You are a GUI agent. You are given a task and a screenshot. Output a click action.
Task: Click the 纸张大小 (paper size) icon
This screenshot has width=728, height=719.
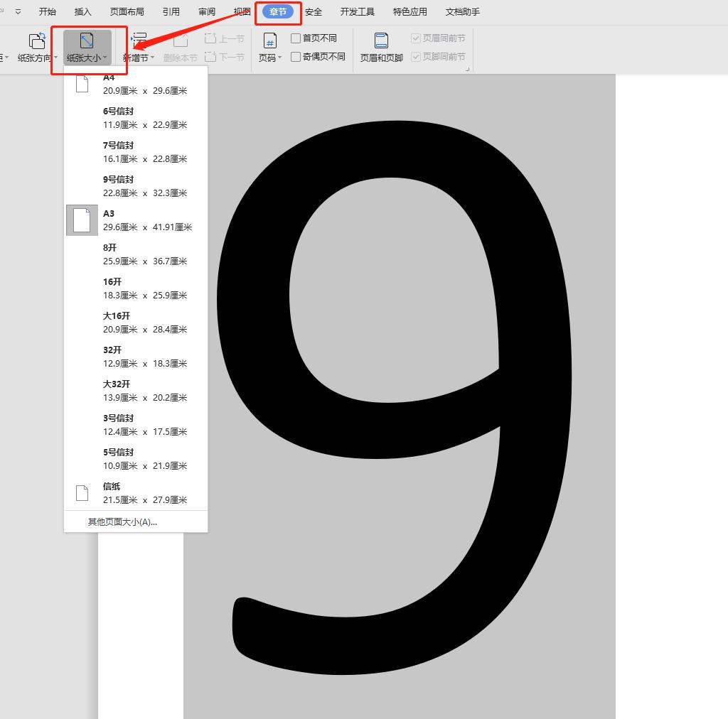pyautogui.click(x=87, y=40)
